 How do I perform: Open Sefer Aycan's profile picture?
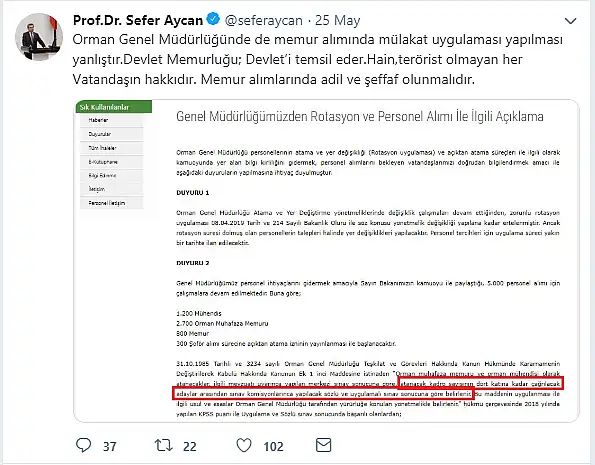tap(39, 37)
